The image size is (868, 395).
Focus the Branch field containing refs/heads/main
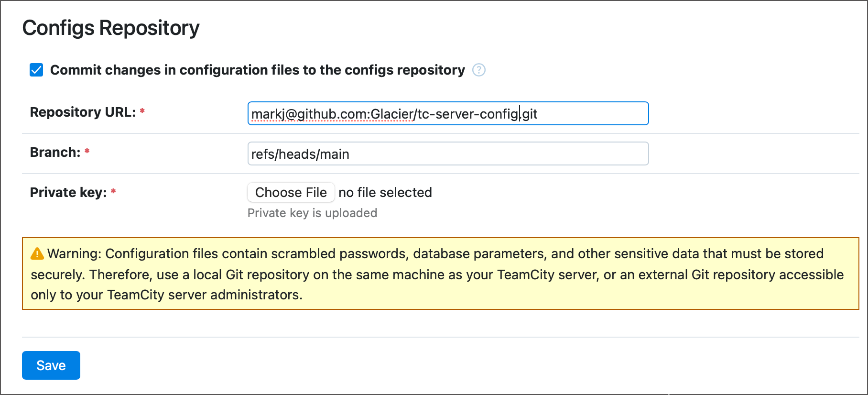[x=447, y=154]
